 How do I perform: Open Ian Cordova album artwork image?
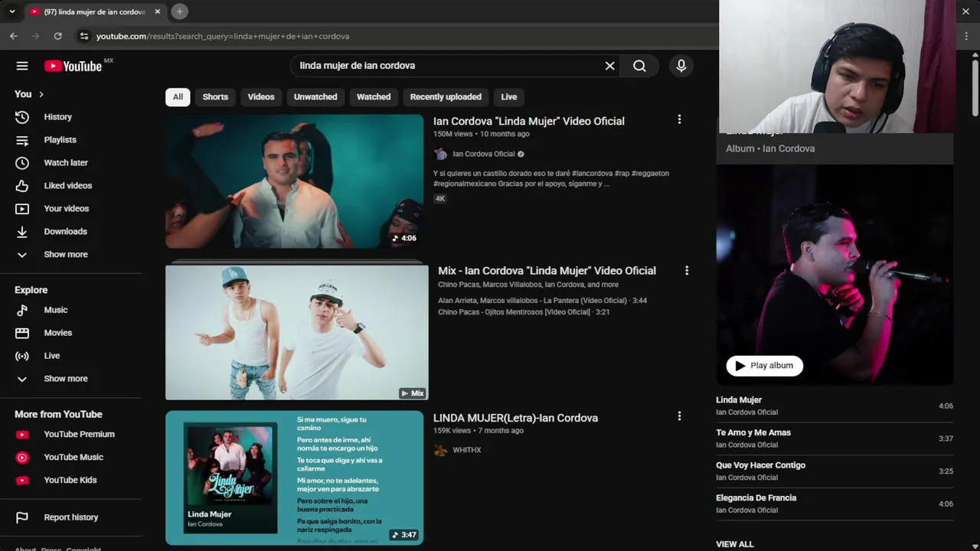[x=835, y=275]
